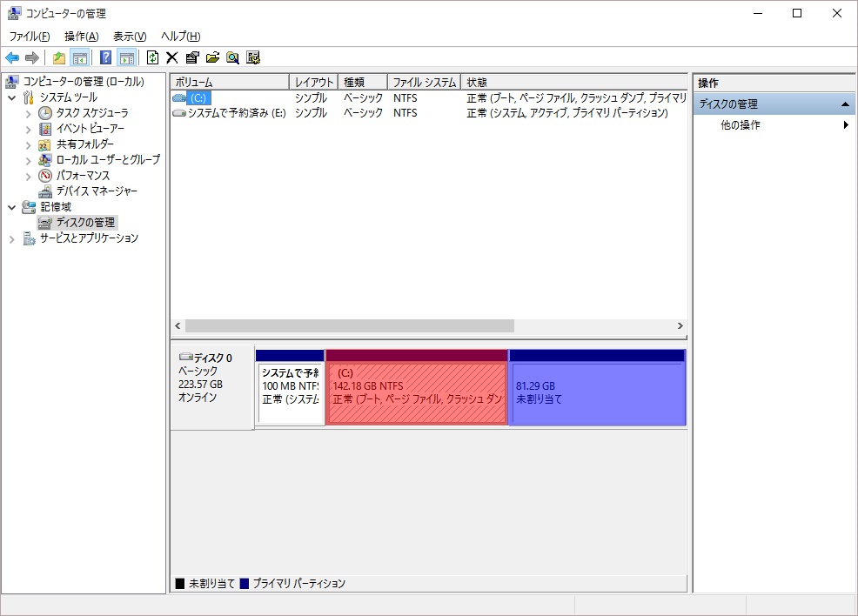The width and height of the screenshot is (858, 616).
Task: Select タスク スケジューラ in the tree
Action: point(92,113)
